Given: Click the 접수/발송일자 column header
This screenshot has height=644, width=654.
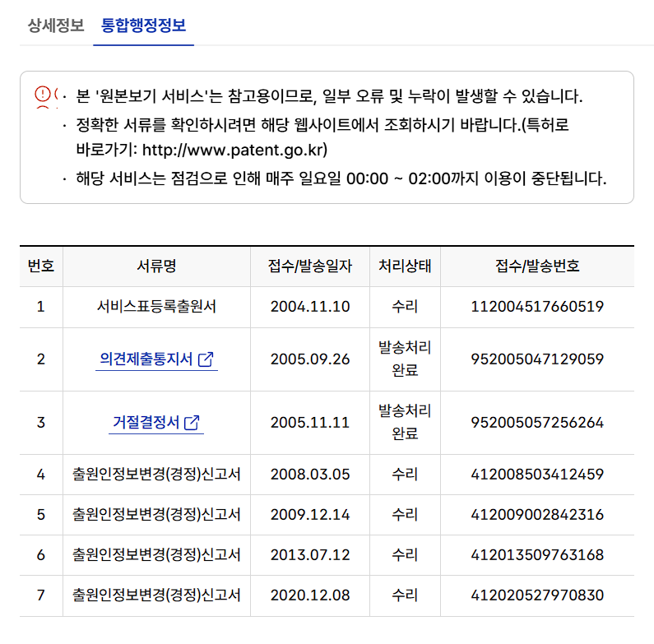Looking at the screenshot, I should [310, 266].
